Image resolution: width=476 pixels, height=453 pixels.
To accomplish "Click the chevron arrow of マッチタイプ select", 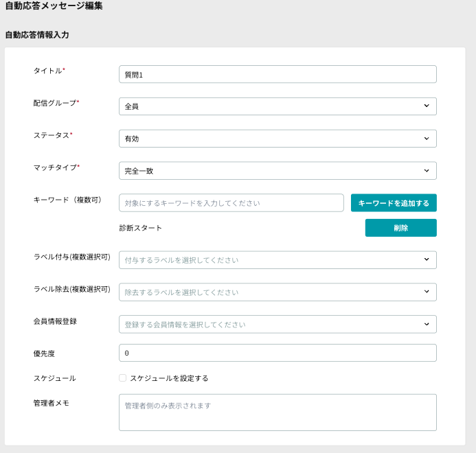I will click(x=427, y=170).
